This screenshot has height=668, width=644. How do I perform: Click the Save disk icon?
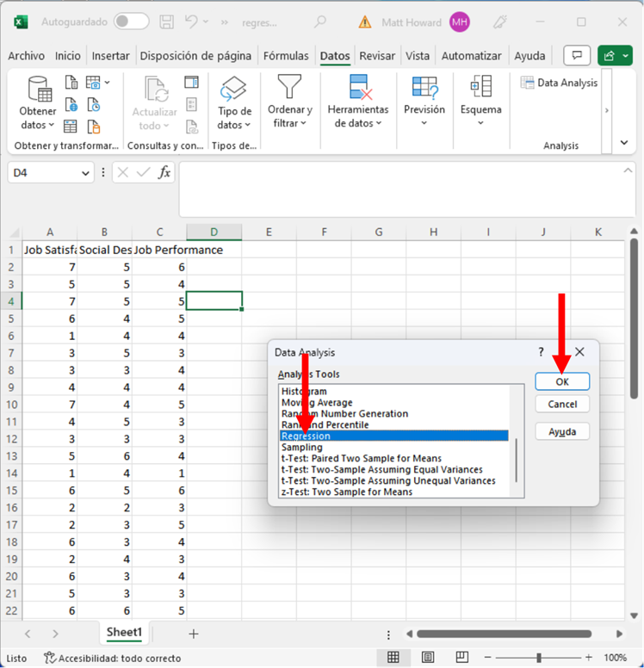click(168, 22)
